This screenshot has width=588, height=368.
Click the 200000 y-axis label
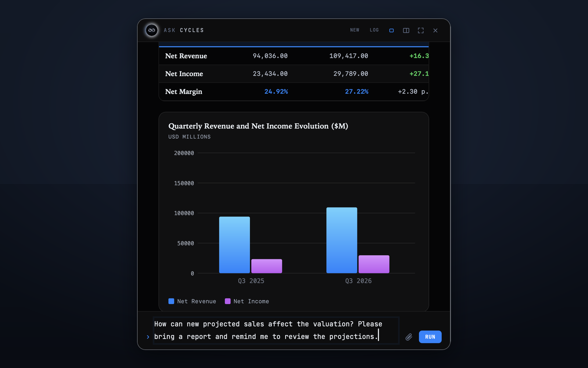[184, 153]
